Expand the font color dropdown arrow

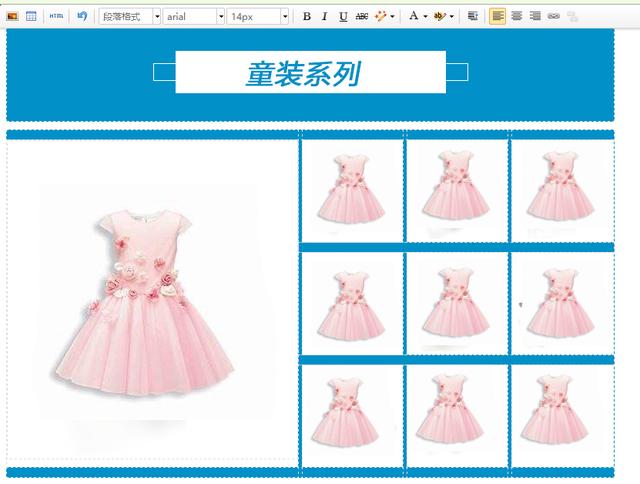[x=425, y=17]
